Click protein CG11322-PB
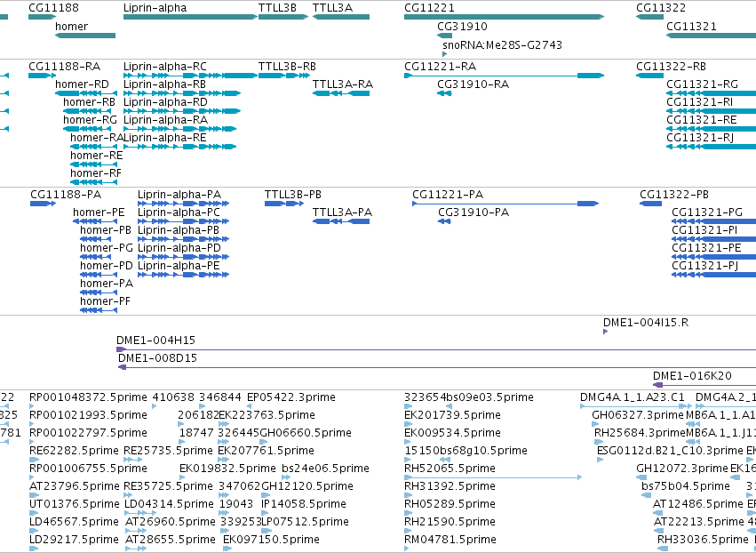The width and height of the screenshot is (756, 553). point(650,204)
